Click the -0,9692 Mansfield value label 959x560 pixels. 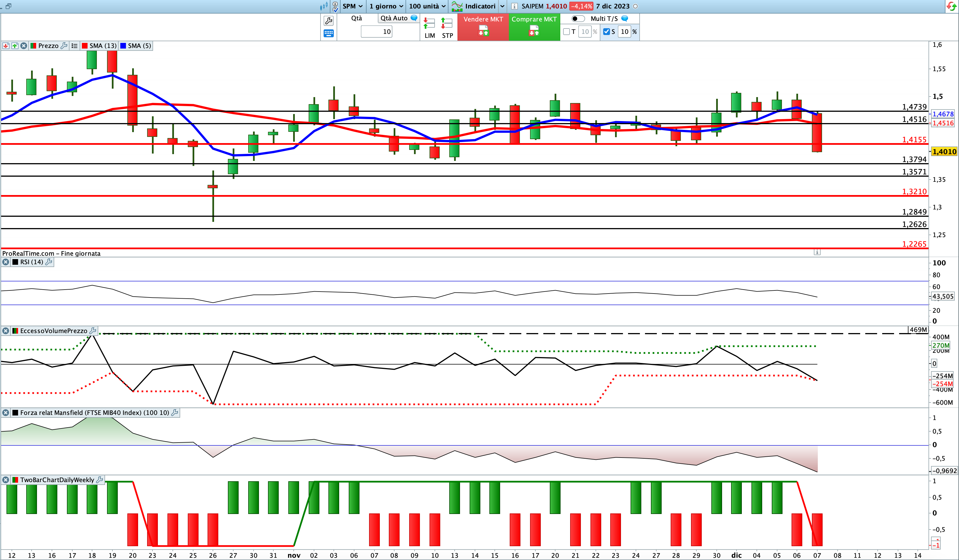pyautogui.click(x=945, y=471)
